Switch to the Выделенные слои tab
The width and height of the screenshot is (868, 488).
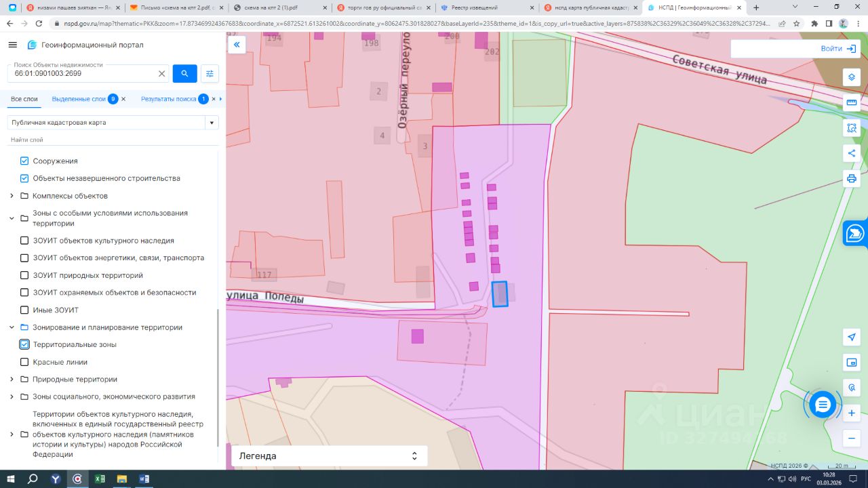click(79, 99)
